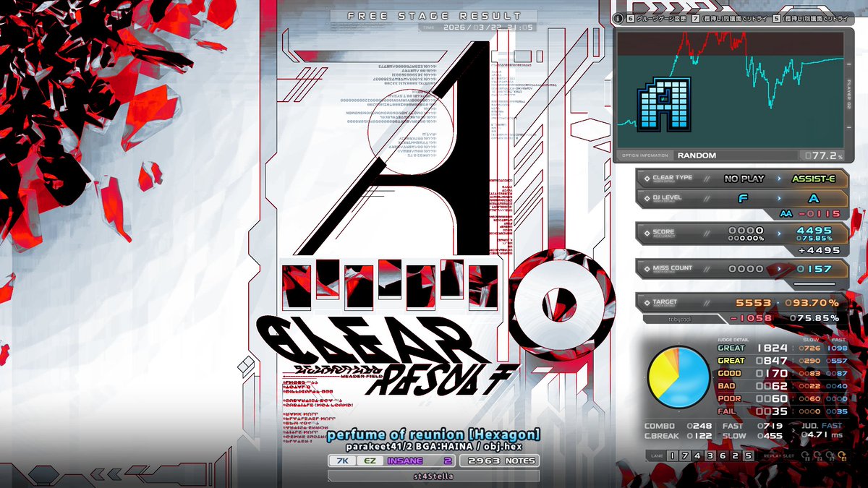Select the first replay slot icon
The width and height of the screenshot is (868, 488).
[805, 456]
